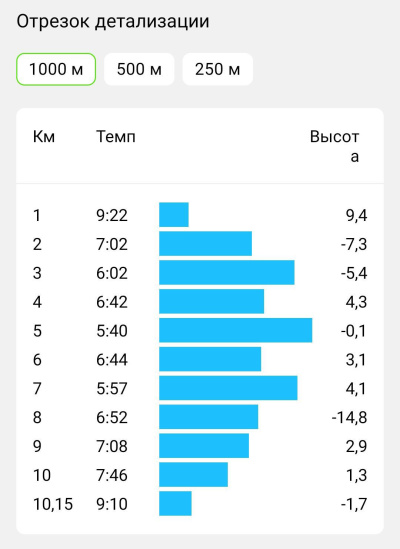Click the 9,4 elevation value
The height and width of the screenshot is (549, 400).
357,215
